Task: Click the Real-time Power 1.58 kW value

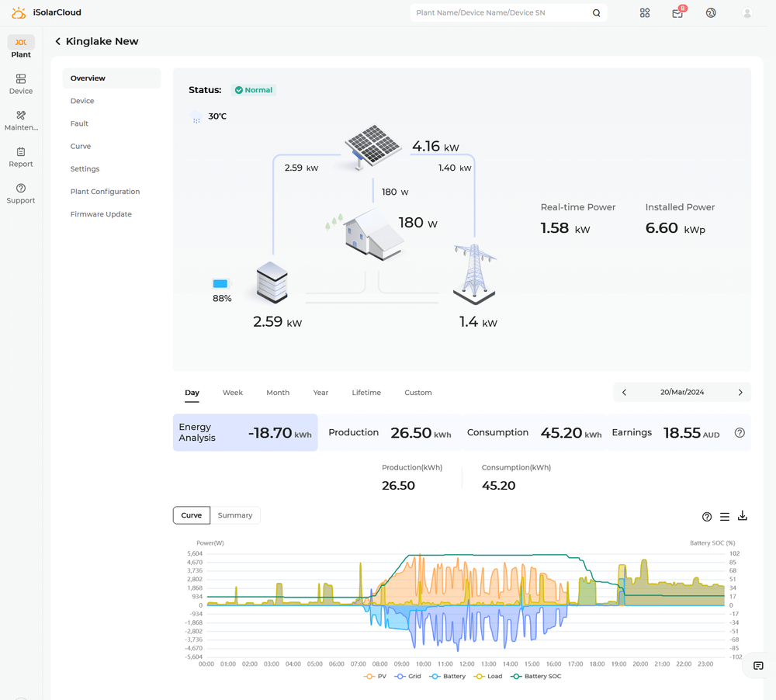Action: (x=565, y=228)
